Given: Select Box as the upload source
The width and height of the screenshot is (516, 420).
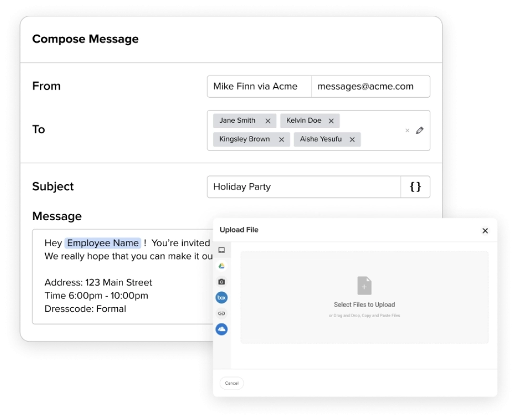Looking at the screenshot, I should coord(222,298).
